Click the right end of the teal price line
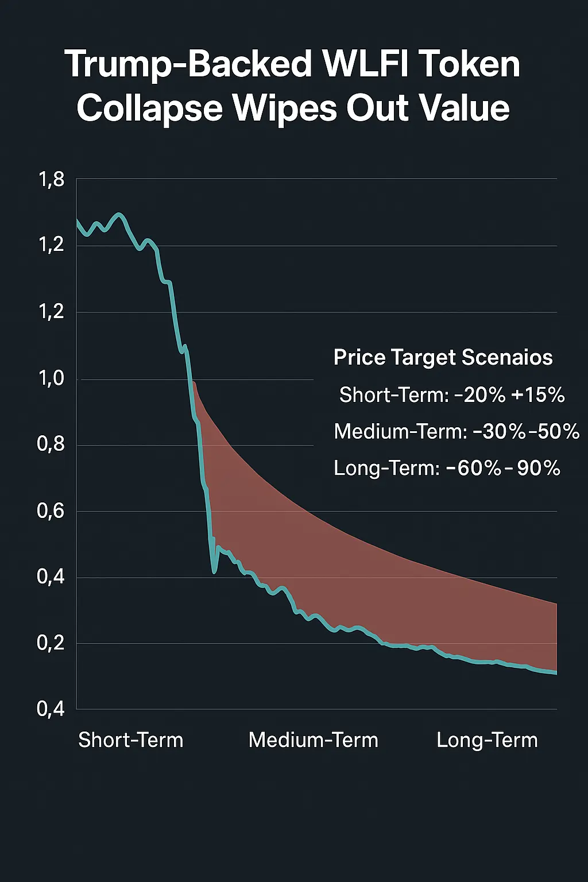Viewport: 588px width, 882px height. [x=555, y=672]
